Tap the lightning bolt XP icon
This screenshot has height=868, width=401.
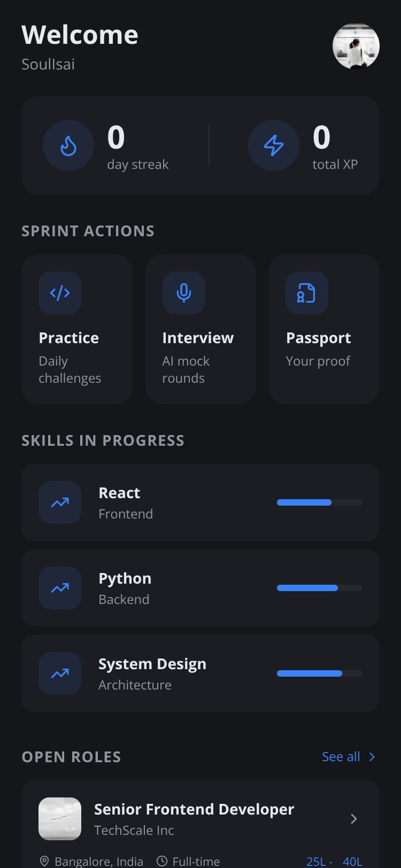tap(274, 145)
